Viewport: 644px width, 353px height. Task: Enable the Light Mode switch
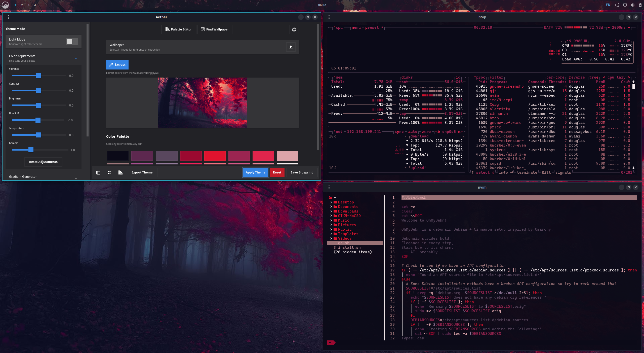[x=72, y=42]
